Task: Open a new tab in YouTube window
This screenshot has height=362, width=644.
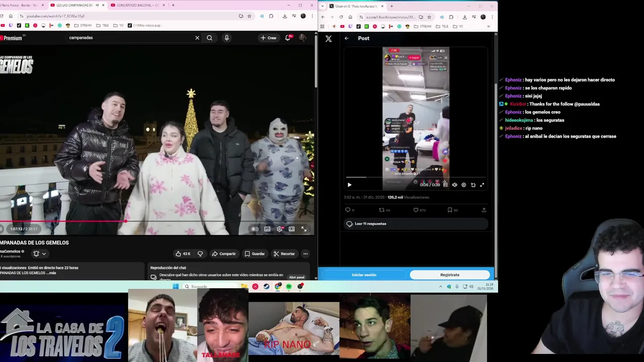Action: pos(173,5)
